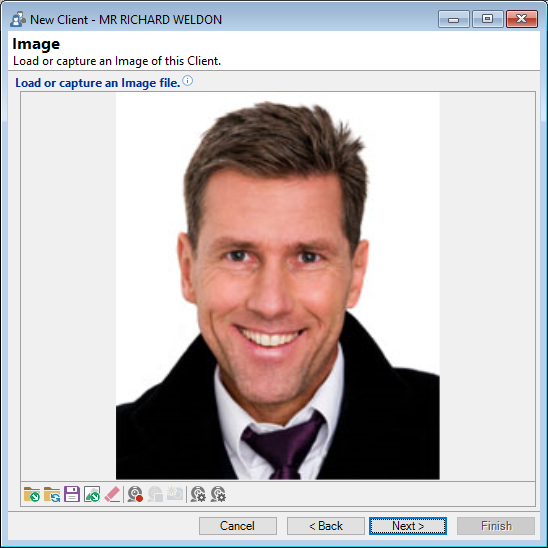Click the disabled stop webcam icon

click(155, 495)
